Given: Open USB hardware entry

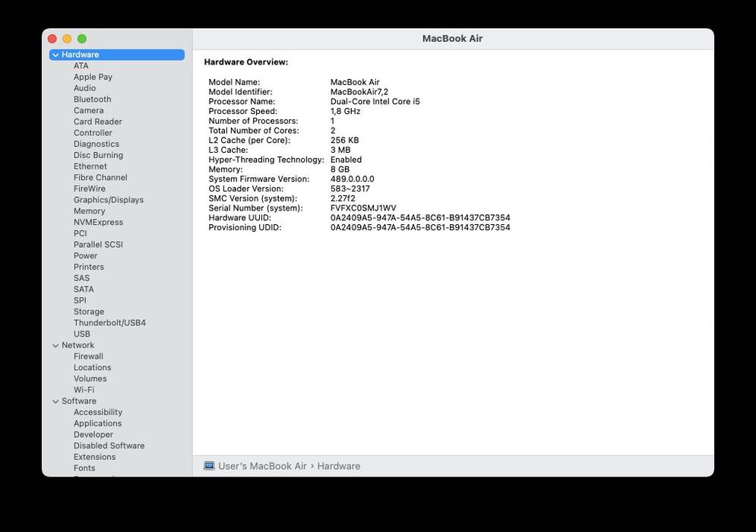Looking at the screenshot, I should click(81, 334).
